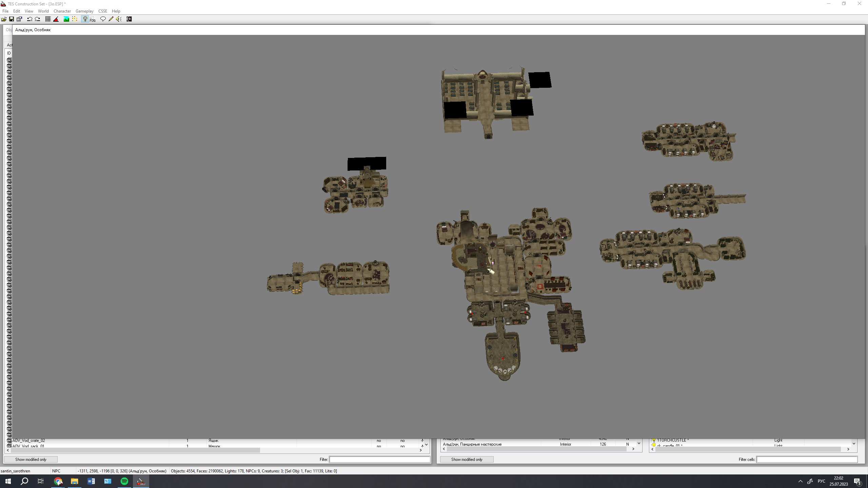Open Spotify from the taskbar
The image size is (868, 488).
tap(124, 481)
